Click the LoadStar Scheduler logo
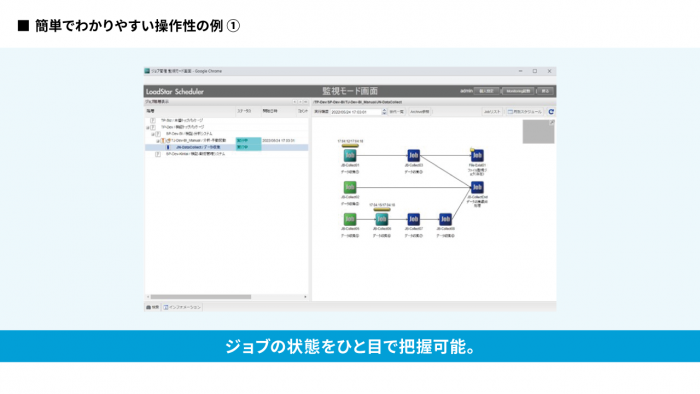Viewport: 700px width, 394px height. 175,91
